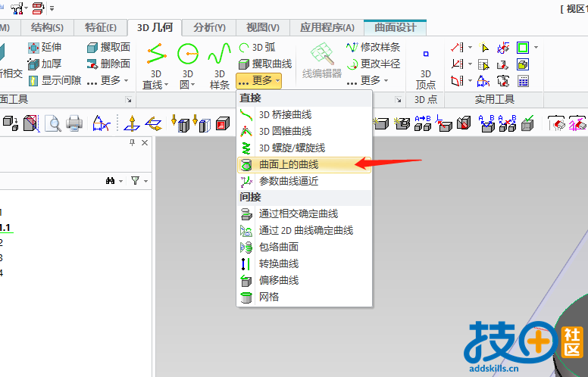This screenshot has height=377, width=588.
Task: Choose 网格 menu entry
Action: [x=304, y=298]
